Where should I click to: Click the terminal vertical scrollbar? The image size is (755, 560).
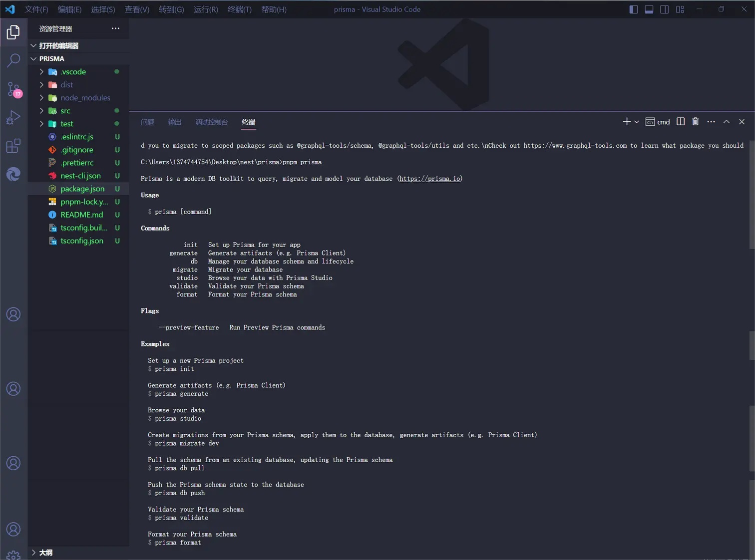pos(752,200)
